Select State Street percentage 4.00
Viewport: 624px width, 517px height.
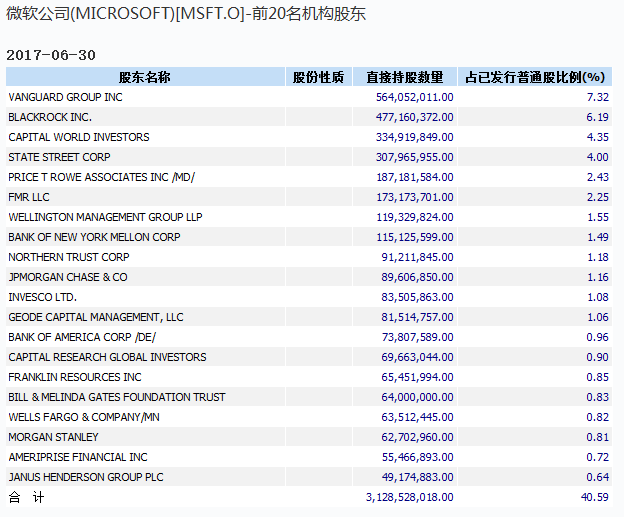(598, 157)
